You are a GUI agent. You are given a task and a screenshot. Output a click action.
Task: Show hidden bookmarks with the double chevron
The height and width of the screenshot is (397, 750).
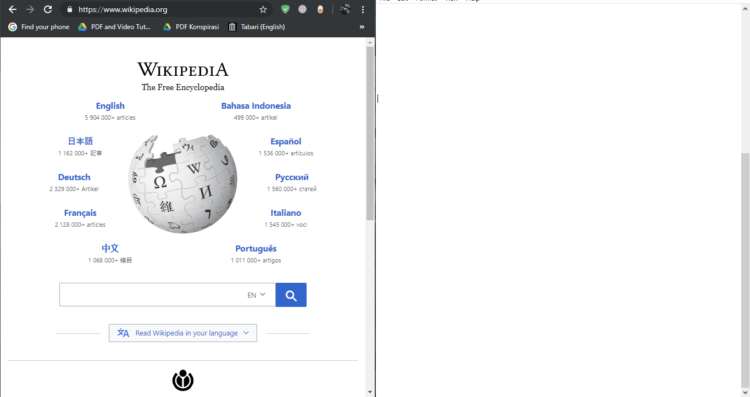click(x=362, y=27)
